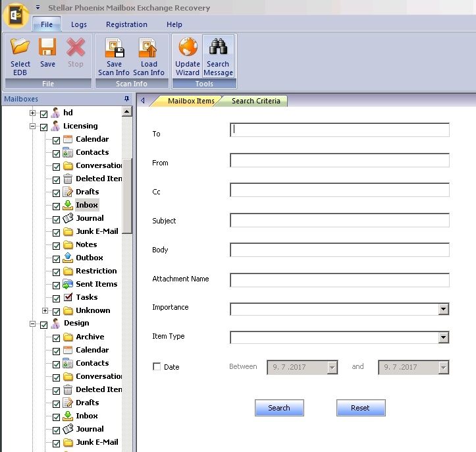Click into the From field

(x=340, y=159)
